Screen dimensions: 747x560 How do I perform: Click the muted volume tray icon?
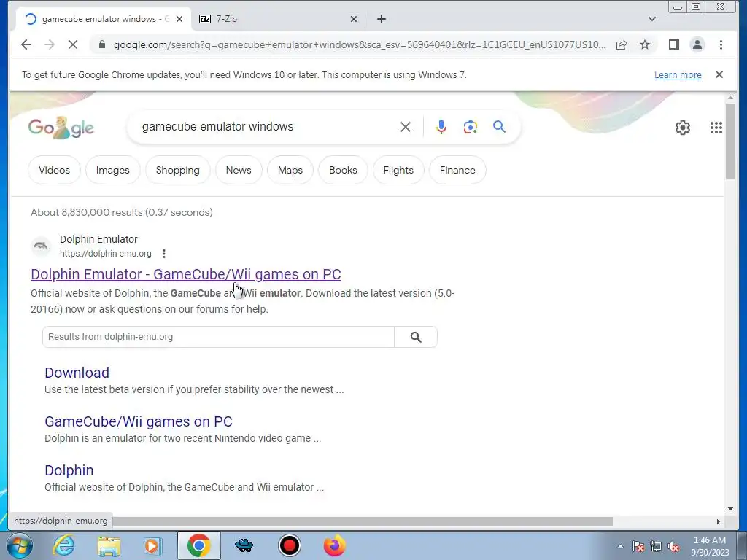[x=673, y=547]
